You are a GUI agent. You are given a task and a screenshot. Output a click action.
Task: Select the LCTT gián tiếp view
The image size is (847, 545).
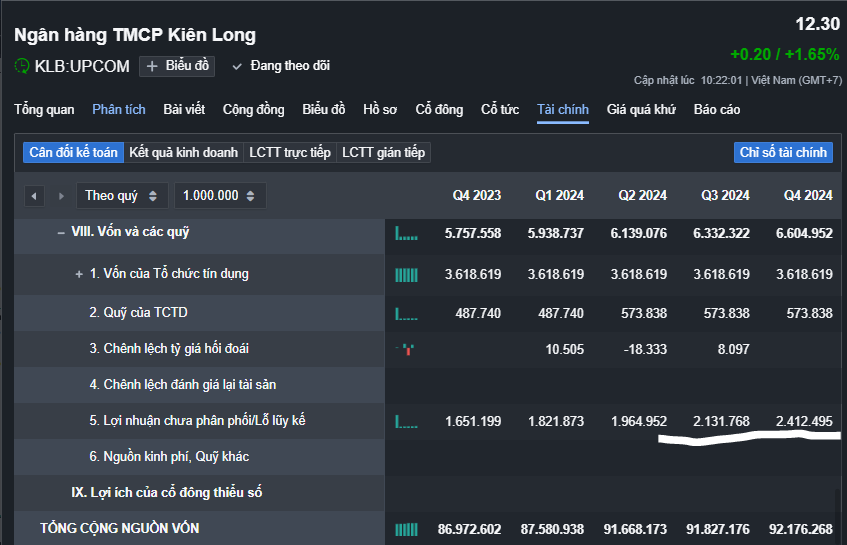[x=383, y=153]
